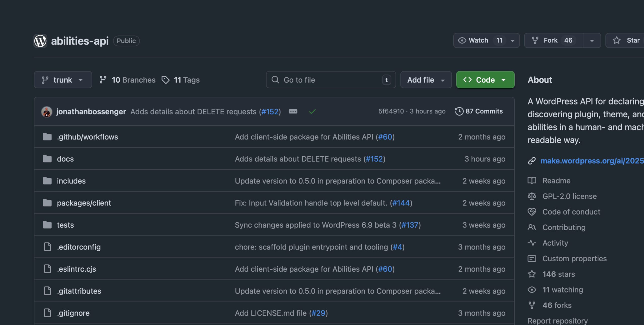Image resolution: width=644 pixels, height=325 pixels.
Task: Click the WordPress organization avatar logo
Action: [x=41, y=41]
